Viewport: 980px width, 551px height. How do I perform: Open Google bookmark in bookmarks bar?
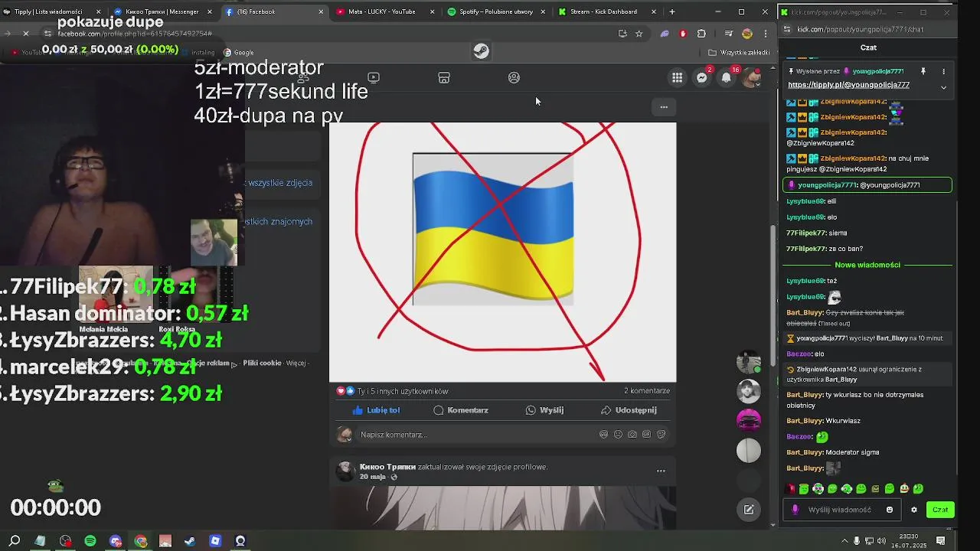(238, 53)
